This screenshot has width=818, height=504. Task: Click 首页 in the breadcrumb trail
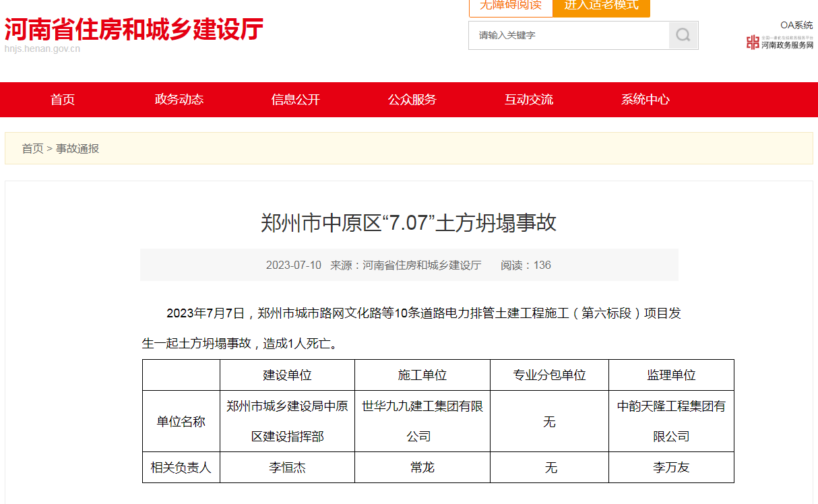(x=32, y=148)
